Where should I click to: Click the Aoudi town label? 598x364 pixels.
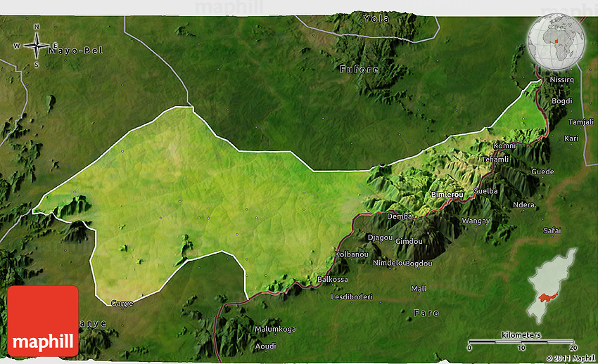pos(265,346)
